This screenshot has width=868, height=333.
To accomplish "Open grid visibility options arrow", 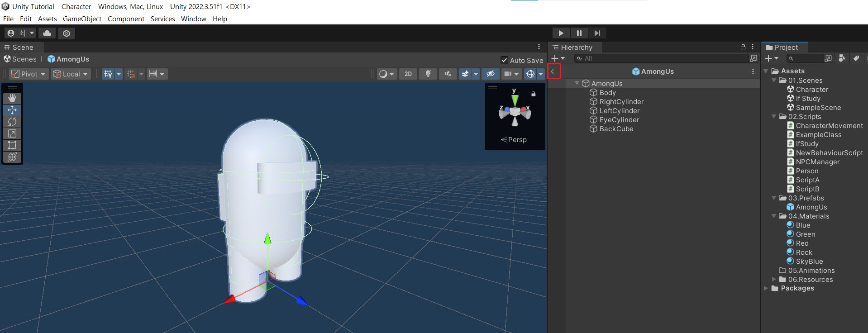I will pos(119,74).
